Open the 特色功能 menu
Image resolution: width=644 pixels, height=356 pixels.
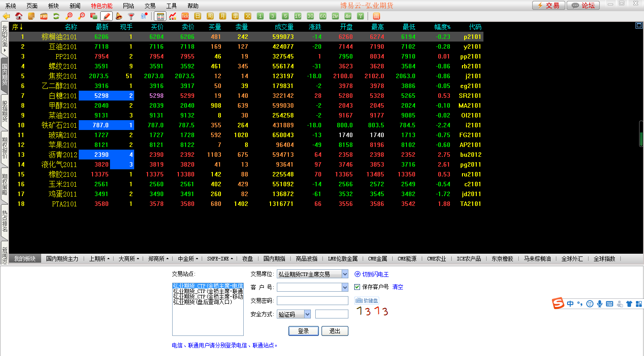(102, 6)
